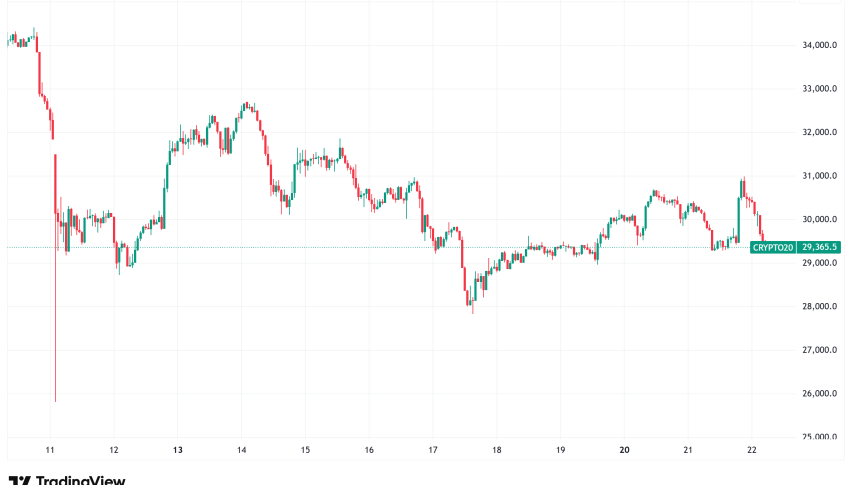852x485 pixels.
Task: Click bold date 13 on time axis
Action: click(177, 450)
